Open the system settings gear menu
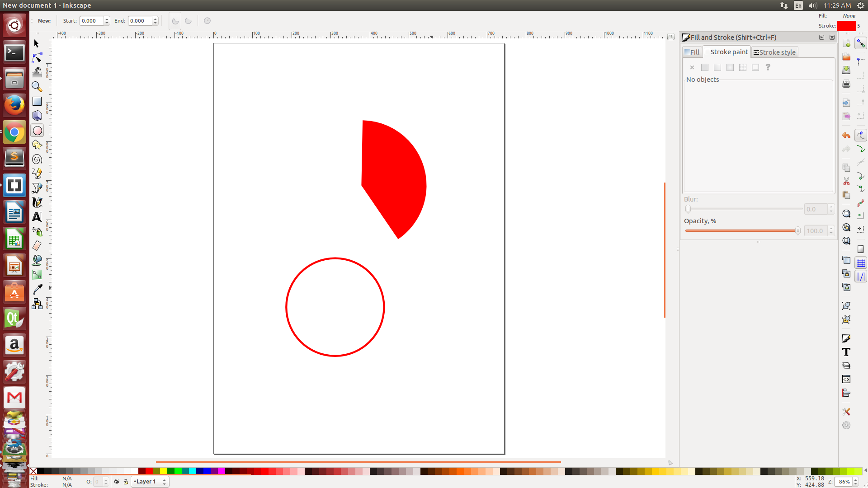868x488 pixels. (x=861, y=5)
